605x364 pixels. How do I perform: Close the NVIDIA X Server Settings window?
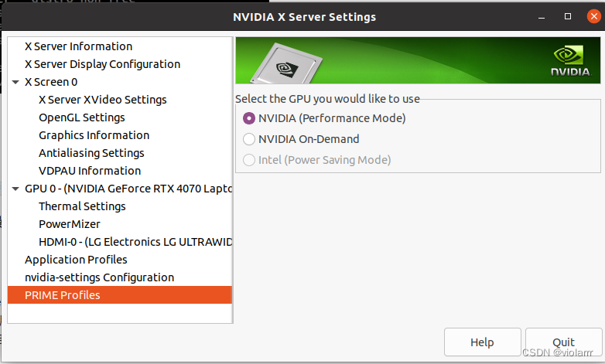594,16
